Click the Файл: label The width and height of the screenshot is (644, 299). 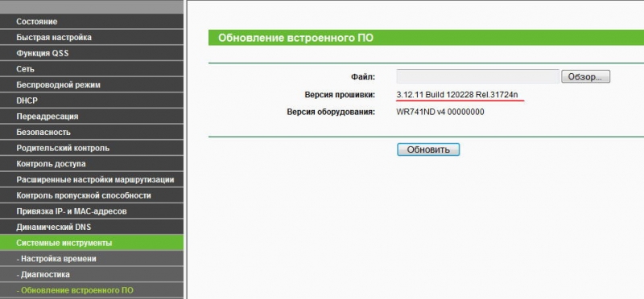pos(363,76)
